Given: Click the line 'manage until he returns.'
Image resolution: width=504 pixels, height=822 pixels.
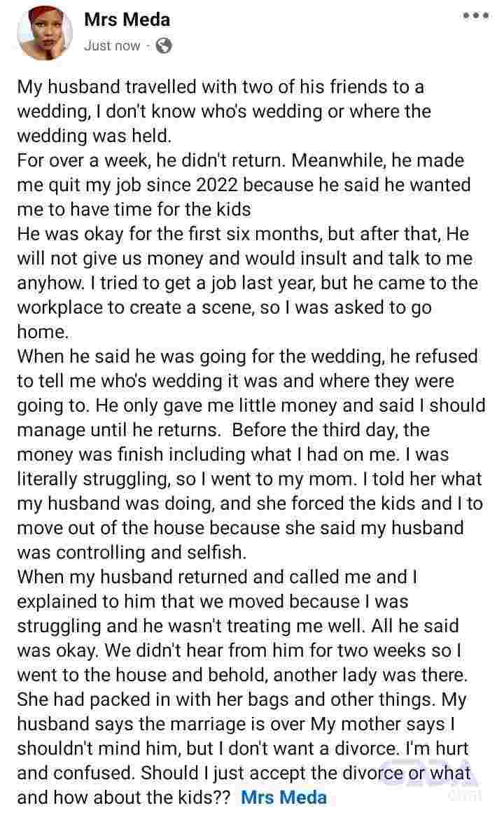Looking at the screenshot, I should click(223, 430).
